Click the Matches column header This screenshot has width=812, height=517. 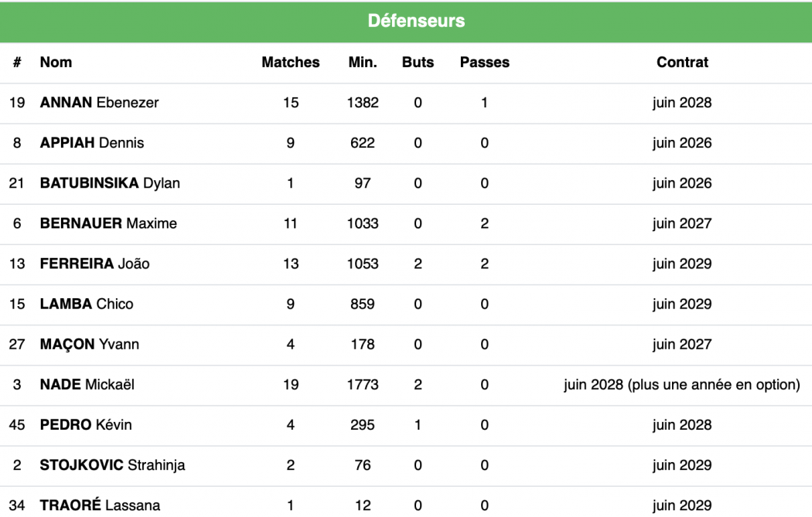(291, 63)
